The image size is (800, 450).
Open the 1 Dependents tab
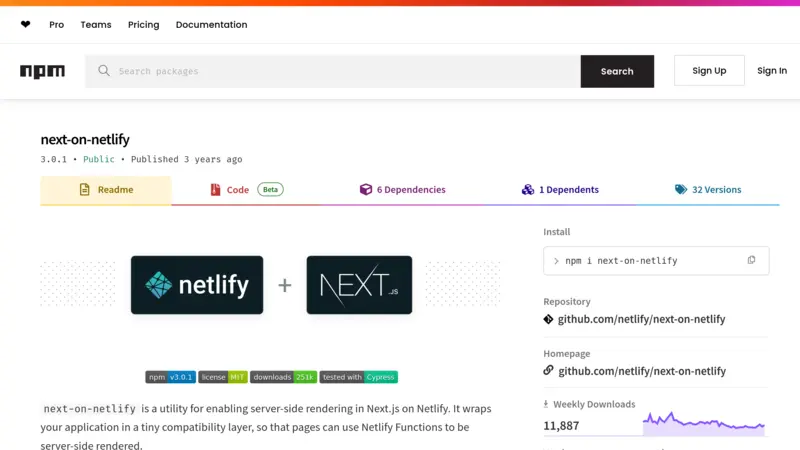(x=560, y=190)
